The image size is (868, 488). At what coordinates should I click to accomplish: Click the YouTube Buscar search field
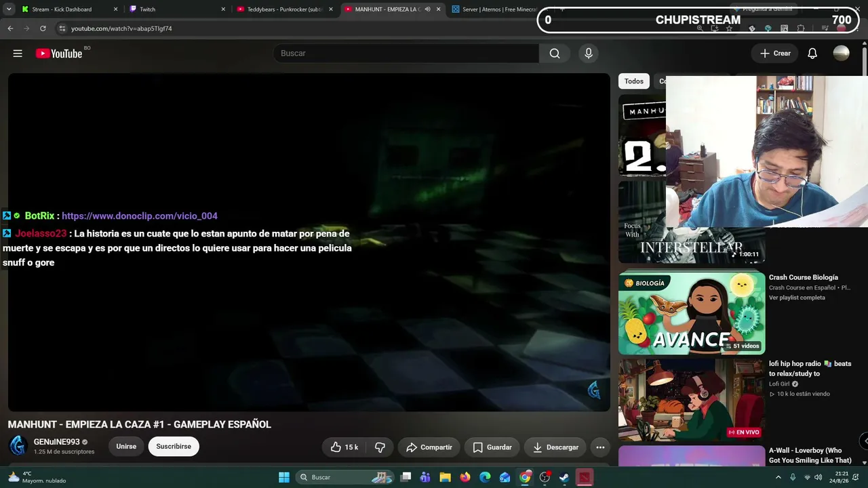click(406, 54)
